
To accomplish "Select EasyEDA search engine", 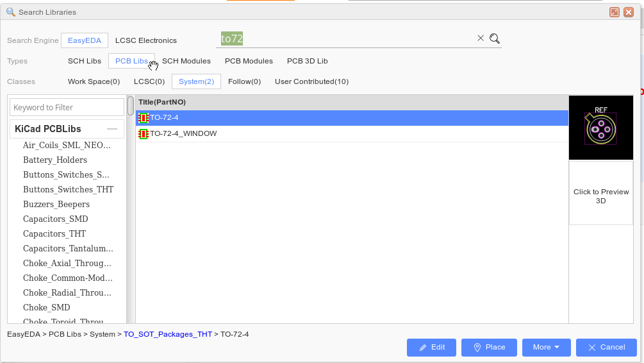I will click(85, 40).
